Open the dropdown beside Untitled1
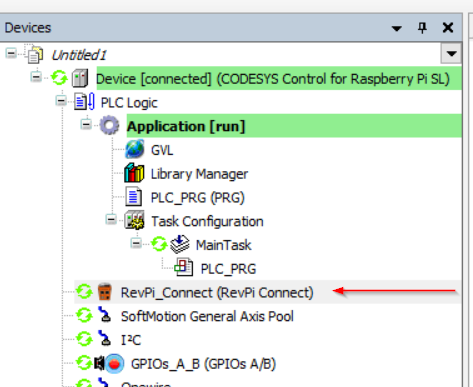This screenshot has height=387, width=473. pyautogui.click(x=451, y=53)
